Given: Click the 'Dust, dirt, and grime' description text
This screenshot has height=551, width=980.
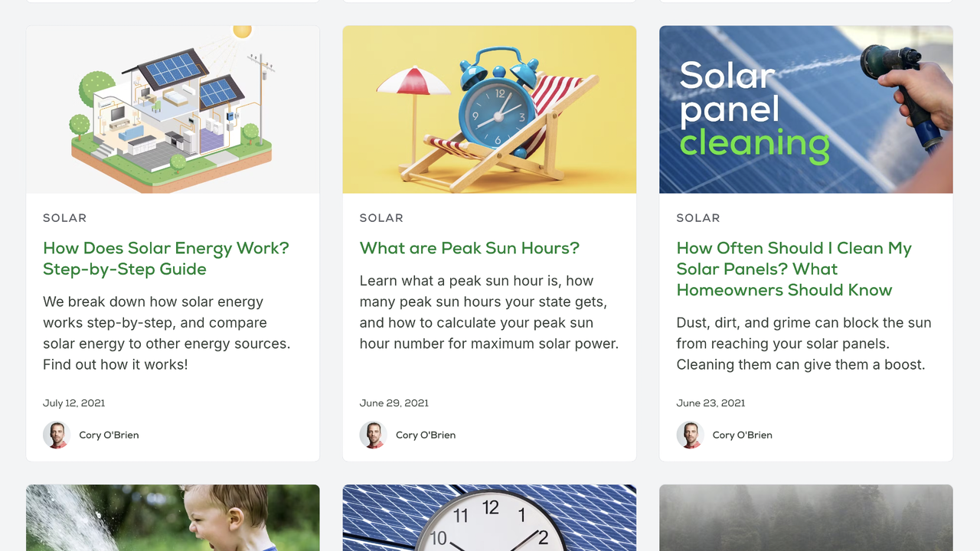Looking at the screenshot, I should (x=804, y=344).
